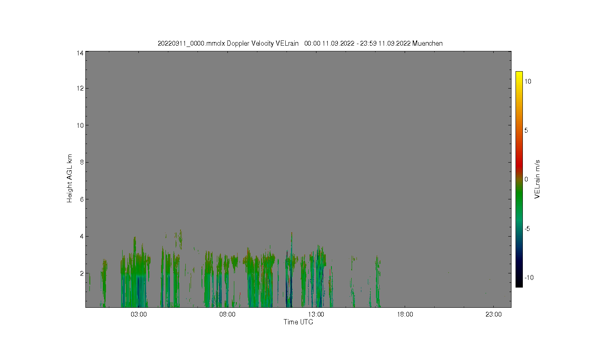Click the yellow top of the colorbar
The width and height of the screenshot is (607, 364).
coord(519,74)
